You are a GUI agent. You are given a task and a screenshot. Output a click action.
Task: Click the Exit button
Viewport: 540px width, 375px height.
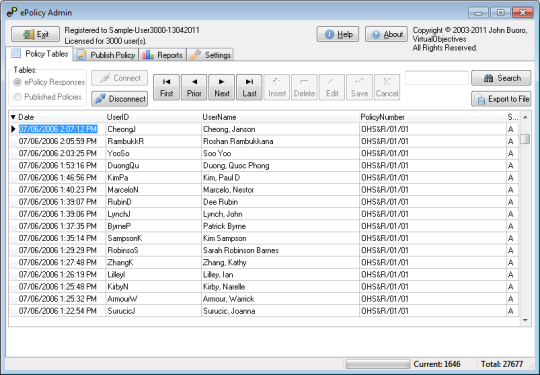[35, 34]
